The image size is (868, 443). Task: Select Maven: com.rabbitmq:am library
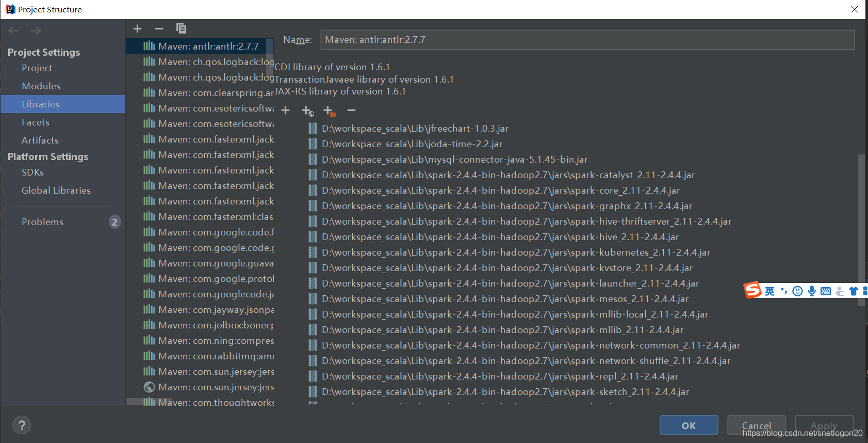click(x=200, y=356)
